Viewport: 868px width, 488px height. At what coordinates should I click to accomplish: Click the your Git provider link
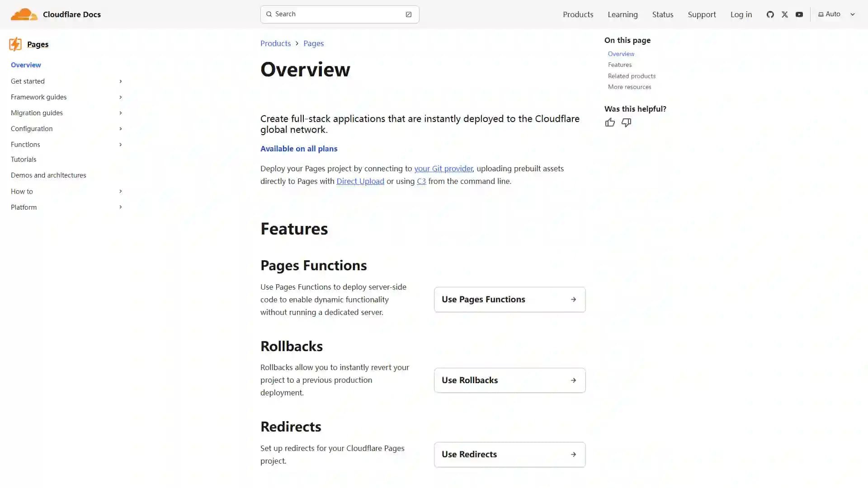pos(443,168)
